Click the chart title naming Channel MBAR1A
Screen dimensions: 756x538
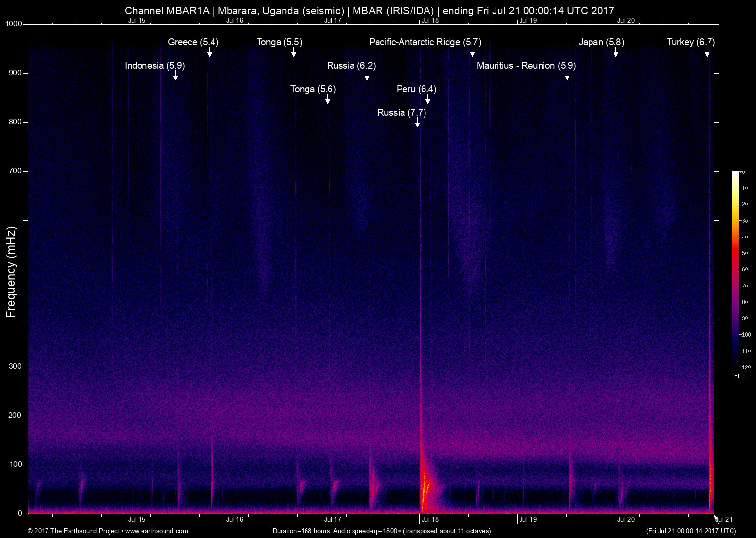pyautogui.click(x=369, y=10)
